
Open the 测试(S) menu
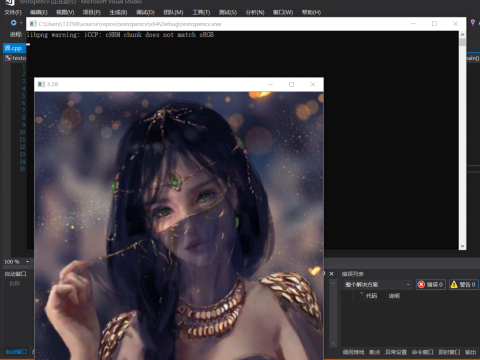228,12
